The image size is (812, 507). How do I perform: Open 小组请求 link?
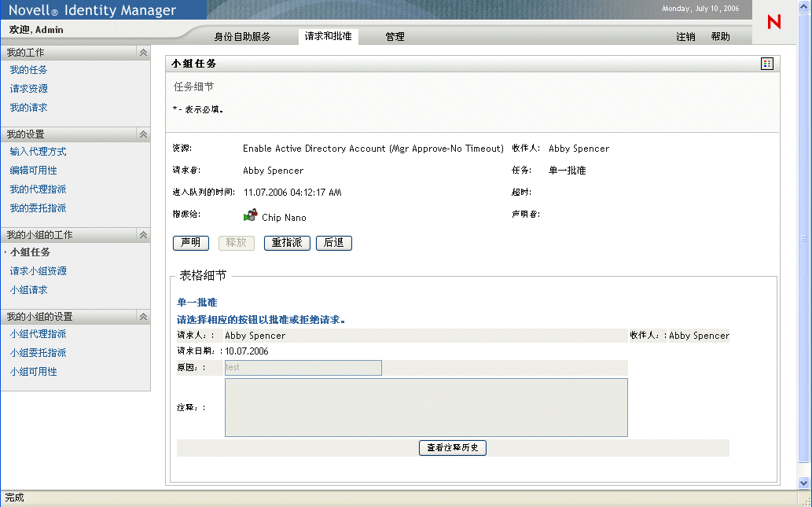point(28,290)
